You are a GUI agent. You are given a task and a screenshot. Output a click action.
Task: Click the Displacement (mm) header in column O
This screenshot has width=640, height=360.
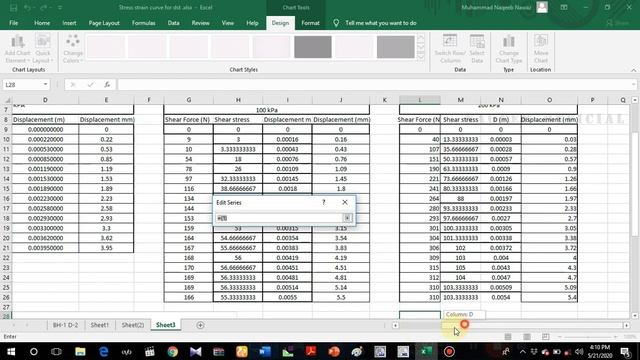pyautogui.click(x=549, y=120)
